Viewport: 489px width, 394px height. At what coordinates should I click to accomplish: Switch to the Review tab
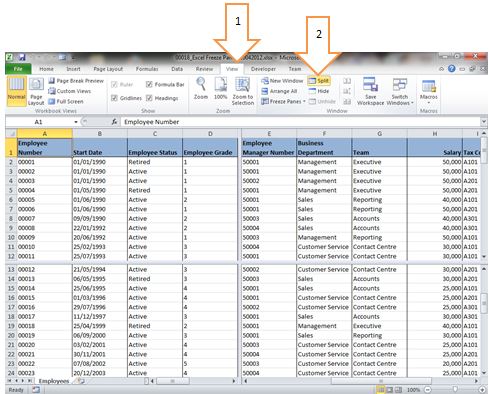coord(204,69)
